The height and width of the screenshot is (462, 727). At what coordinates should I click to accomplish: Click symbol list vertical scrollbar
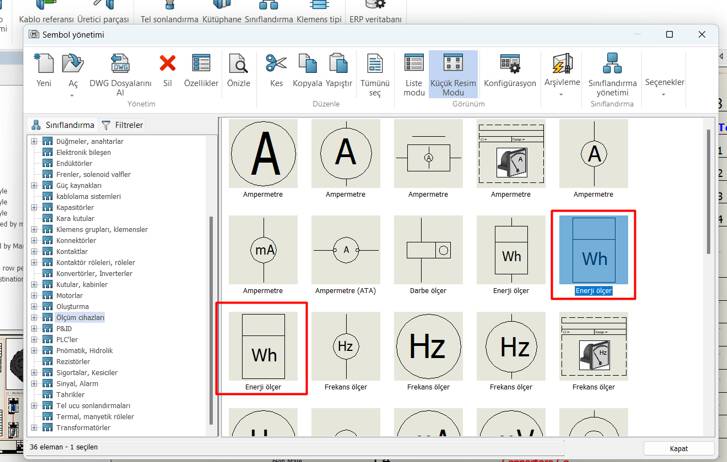click(708, 191)
